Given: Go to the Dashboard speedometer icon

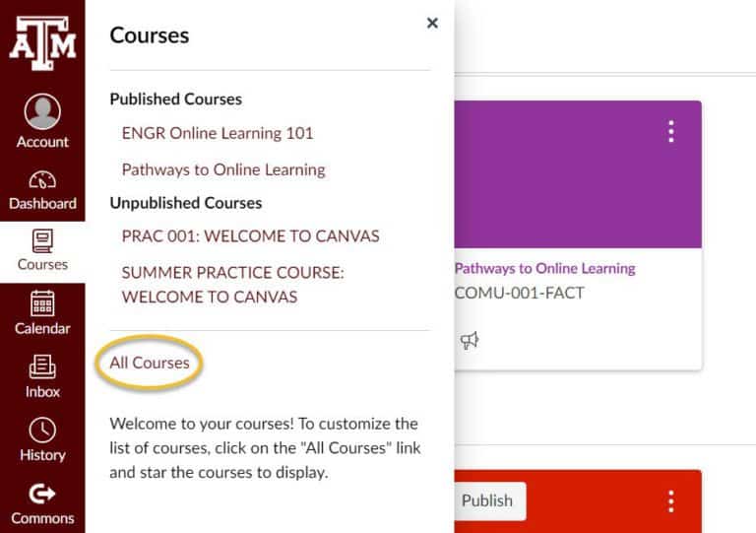Looking at the screenshot, I should tap(42, 179).
